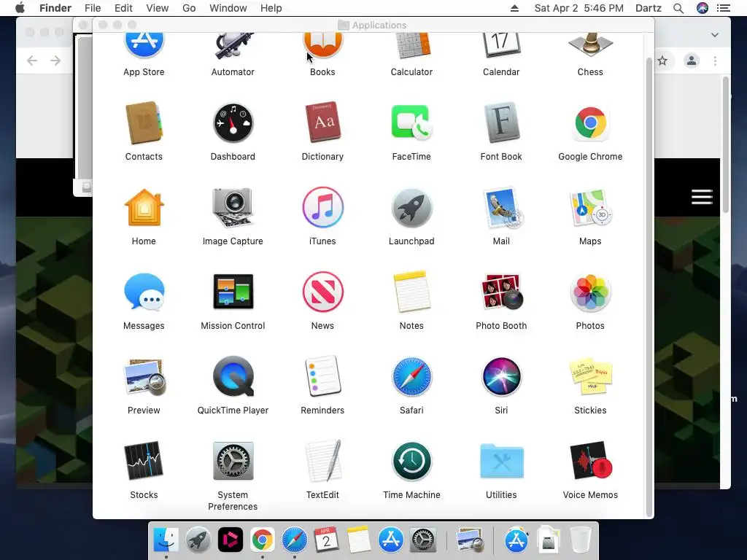Open the Help menu
Viewport: 747px width, 560px height.
pos(271,8)
